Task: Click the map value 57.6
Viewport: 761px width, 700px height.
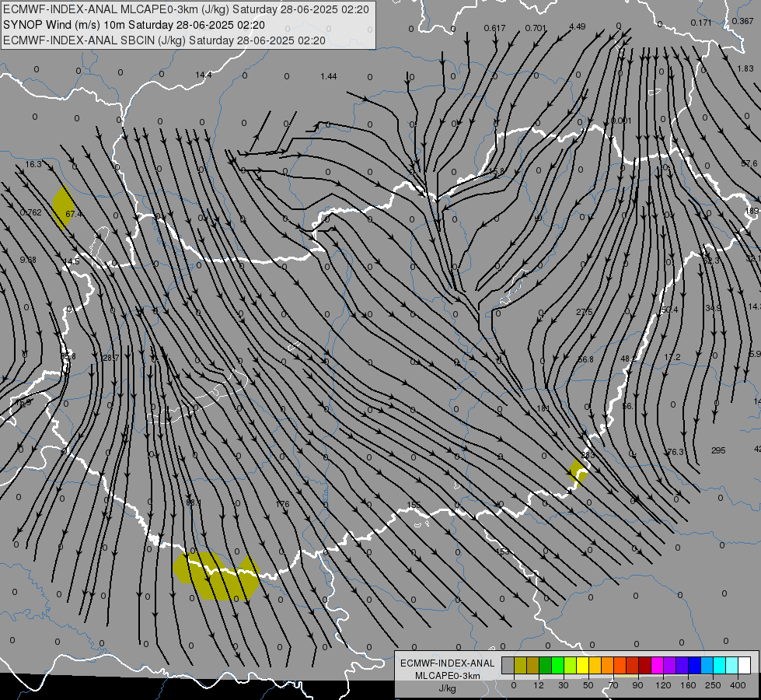Action: tap(749, 163)
